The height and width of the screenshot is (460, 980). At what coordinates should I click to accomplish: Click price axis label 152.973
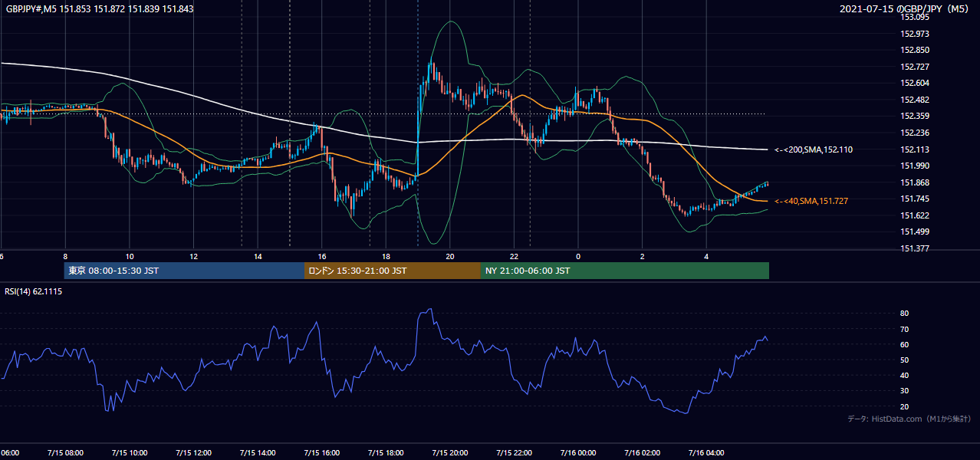(915, 34)
